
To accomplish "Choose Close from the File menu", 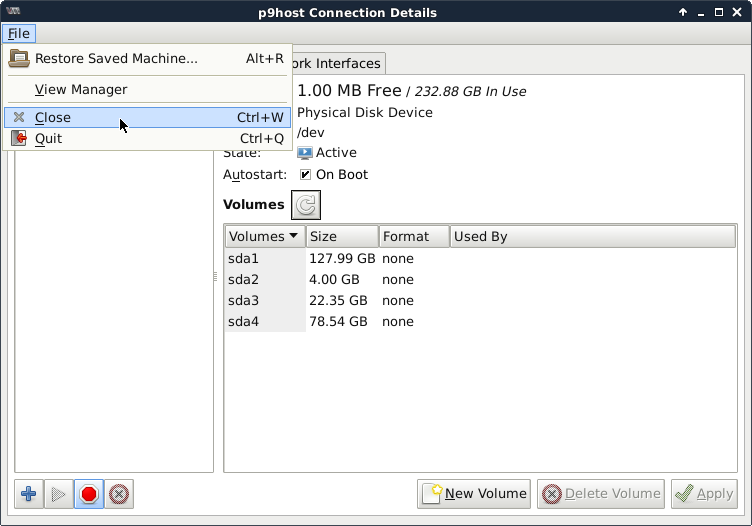I will pos(53,117).
